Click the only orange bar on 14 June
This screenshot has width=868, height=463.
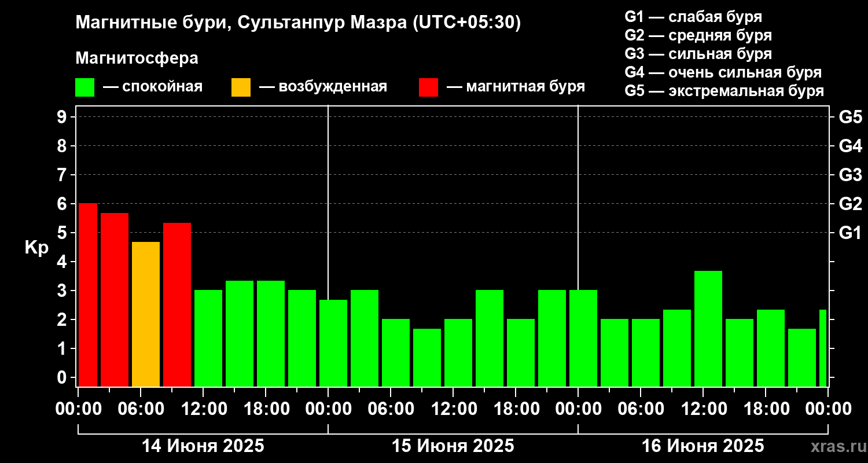[146, 314]
